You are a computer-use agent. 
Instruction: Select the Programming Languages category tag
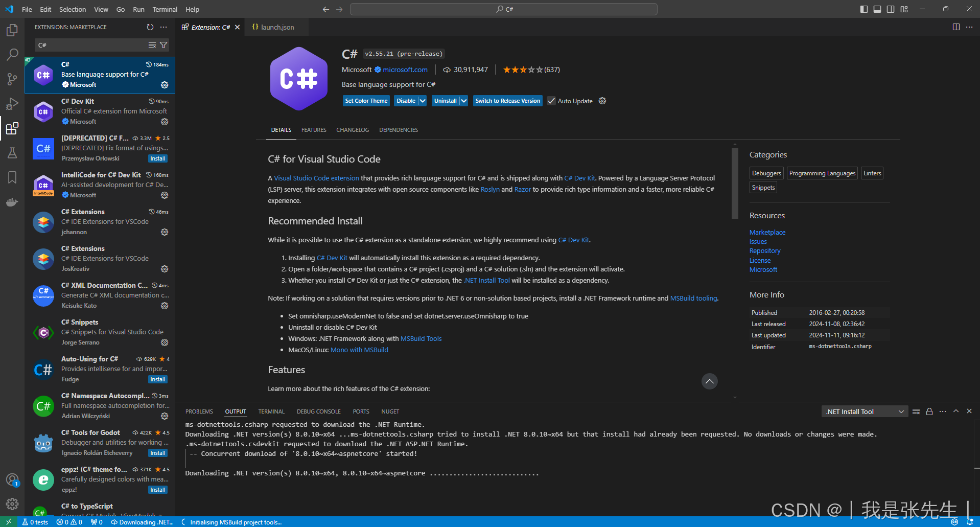click(x=822, y=173)
